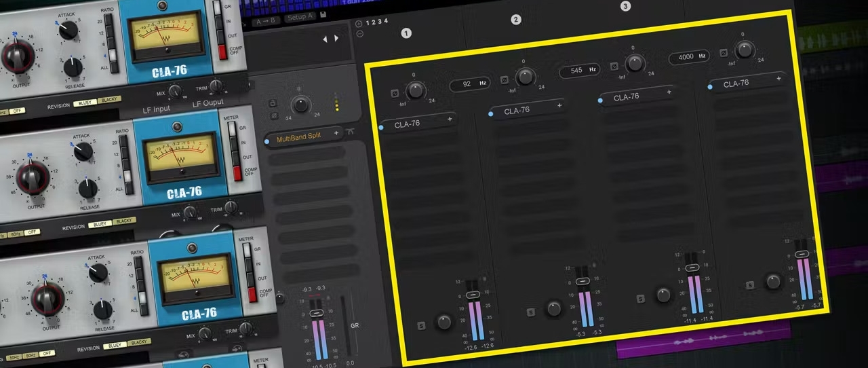Screen dimensions: 868x368
Task: Solo the band with -12.6 level
Action: click(421, 326)
